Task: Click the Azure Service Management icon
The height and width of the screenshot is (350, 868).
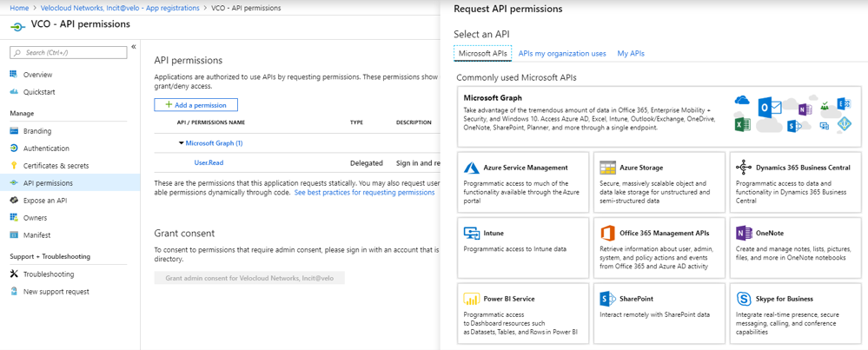Action: click(472, 168)
